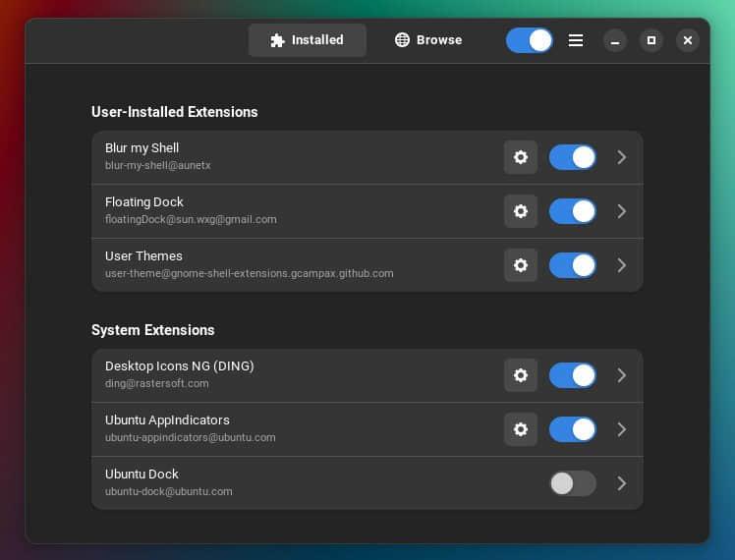The image size is (735, 560).
Task: Disable the Blur my Shell extension
Action: (572, 157)
